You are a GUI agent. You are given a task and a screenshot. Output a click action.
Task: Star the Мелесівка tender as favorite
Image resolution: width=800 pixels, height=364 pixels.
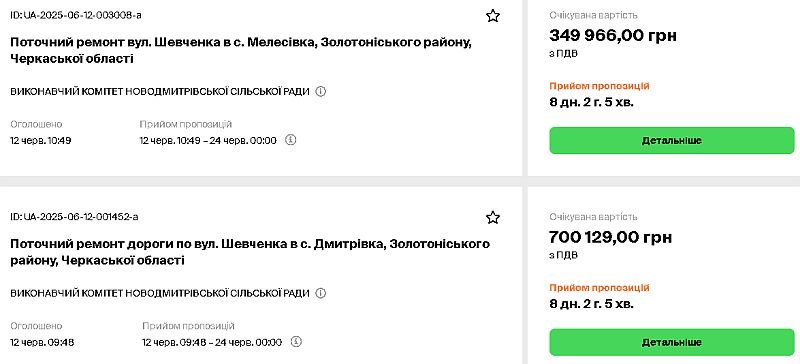click(492, 16)
